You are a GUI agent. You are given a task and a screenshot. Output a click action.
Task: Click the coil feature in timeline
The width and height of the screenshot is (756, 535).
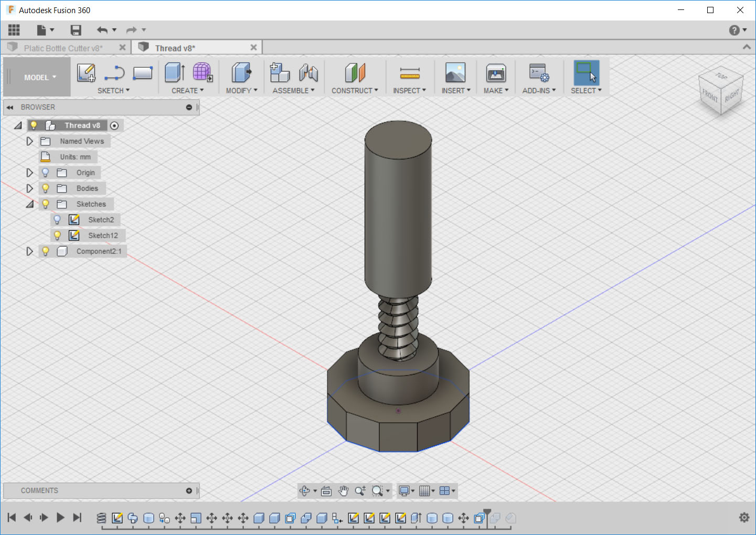[x=101, y=518]
